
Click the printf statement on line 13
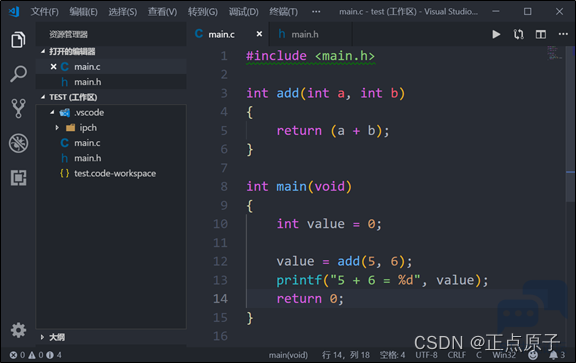(382, 280)
